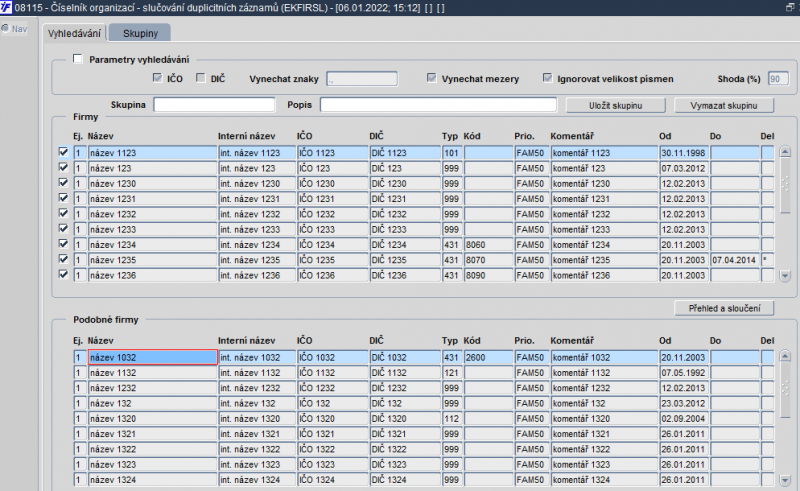Click the restore window icon
This screenshot has width=800, height=491.
pos(790,7)
